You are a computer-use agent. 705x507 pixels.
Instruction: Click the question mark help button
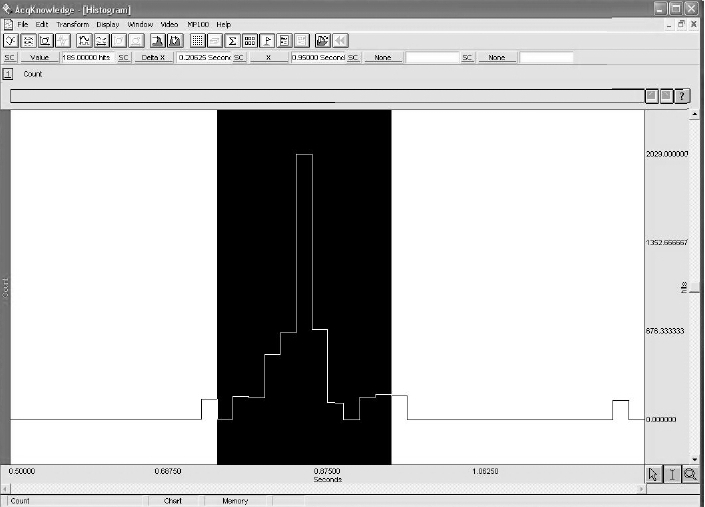682,96
